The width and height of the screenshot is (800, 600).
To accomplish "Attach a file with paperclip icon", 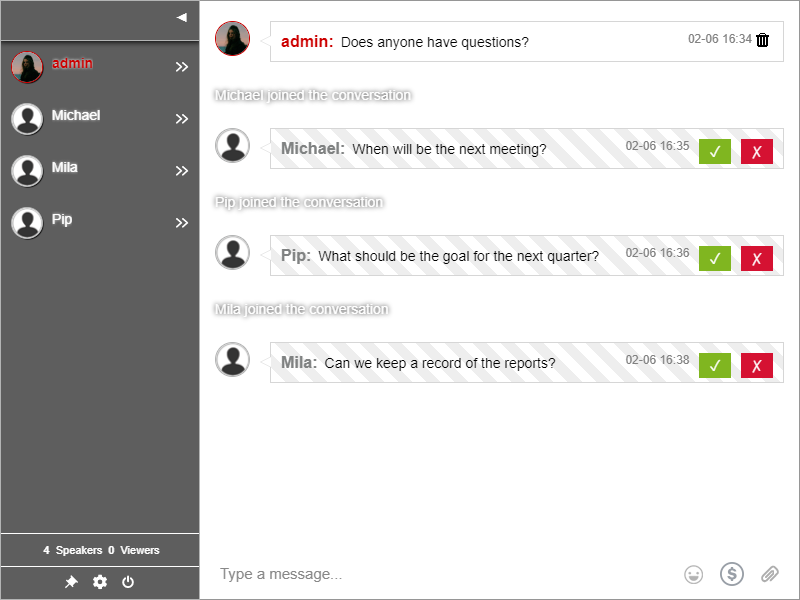I will coord(769,574).
